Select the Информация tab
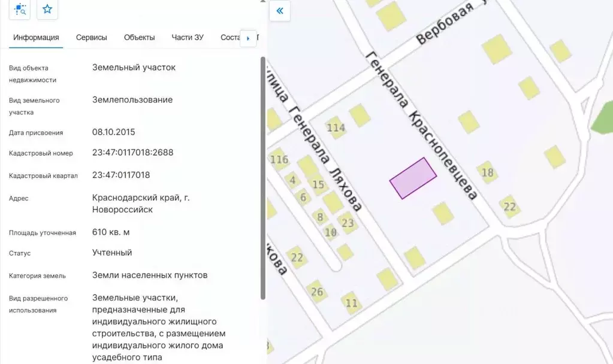This screenshot has width=613, height=364. point(37,37)
